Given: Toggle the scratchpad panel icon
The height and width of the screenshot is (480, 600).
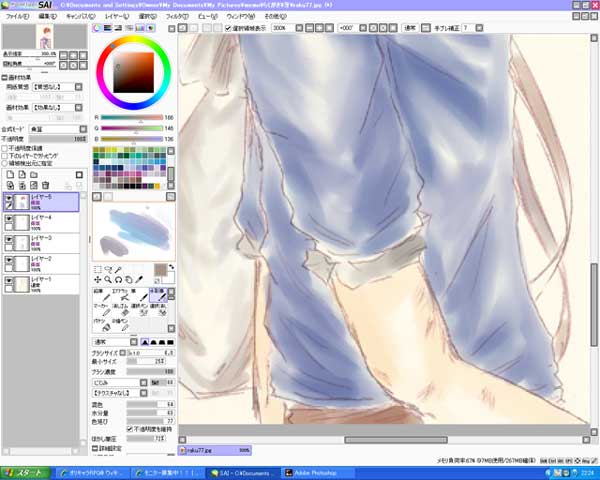Looking at the screenshot, I should click(x=151, y=28).
